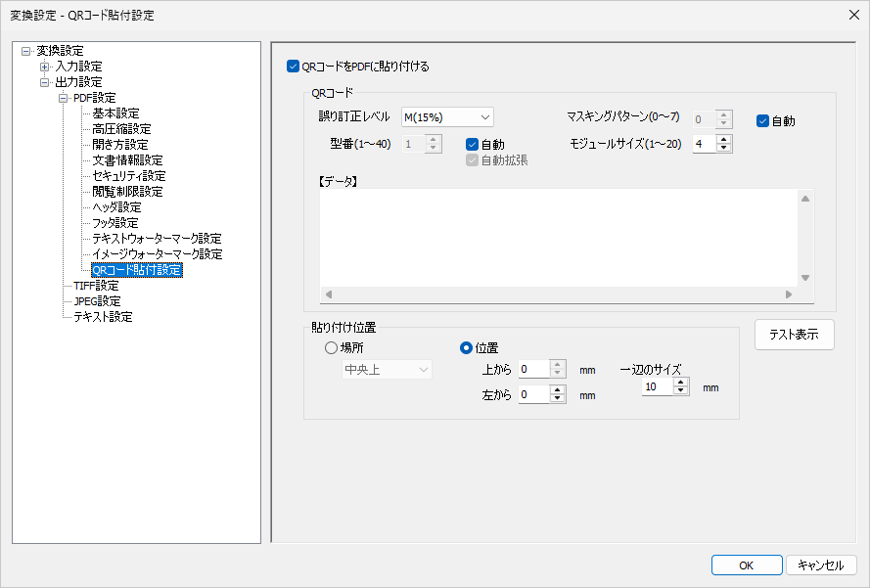Increase the モジュールサイズ value with the up arrow
The width and height of the screenshot is (870, 588).
pos(724,139)
